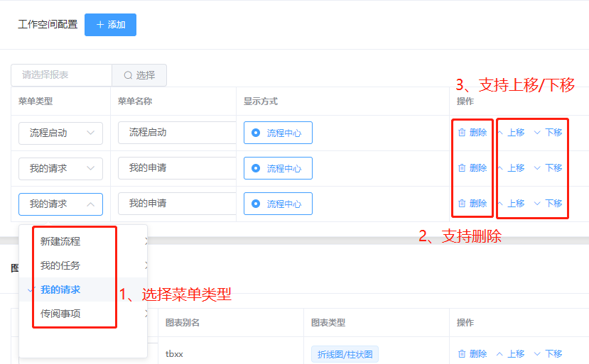Select 流程中心 radio in first row
Screen dimensions: 589x364
(x=278, y=133)
